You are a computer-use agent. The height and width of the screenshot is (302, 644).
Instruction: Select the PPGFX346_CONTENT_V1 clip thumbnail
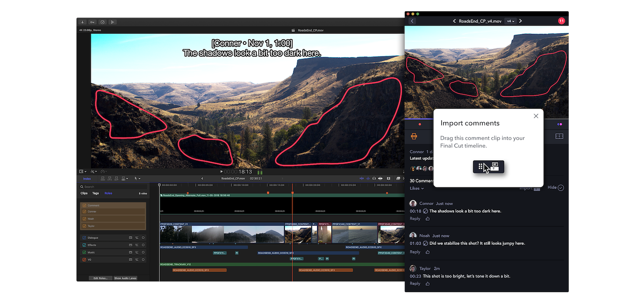[354, 234]
